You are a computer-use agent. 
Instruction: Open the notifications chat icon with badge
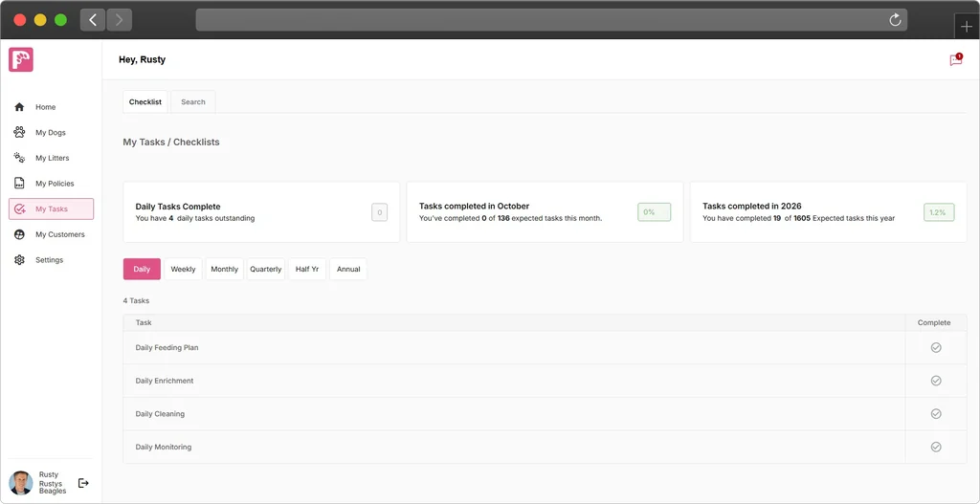[956, 60]
